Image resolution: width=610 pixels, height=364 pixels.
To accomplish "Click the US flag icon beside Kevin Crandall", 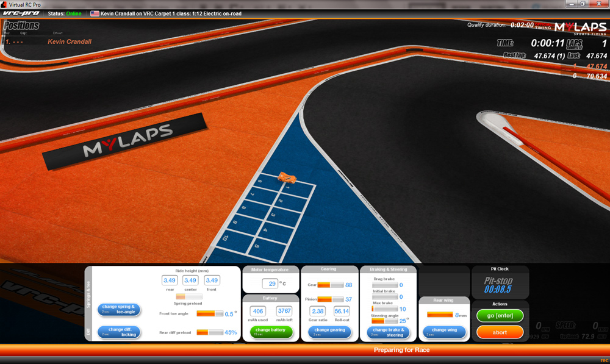I will pyautogui.click(x=95, y=13).
